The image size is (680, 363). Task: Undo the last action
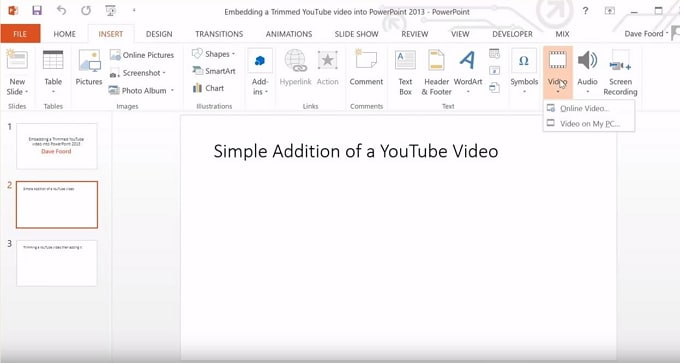click(x=61, y=10)
